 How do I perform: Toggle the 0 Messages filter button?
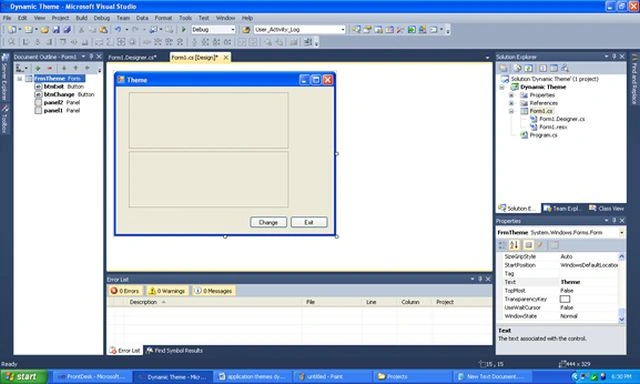click(x=213, y=291)
